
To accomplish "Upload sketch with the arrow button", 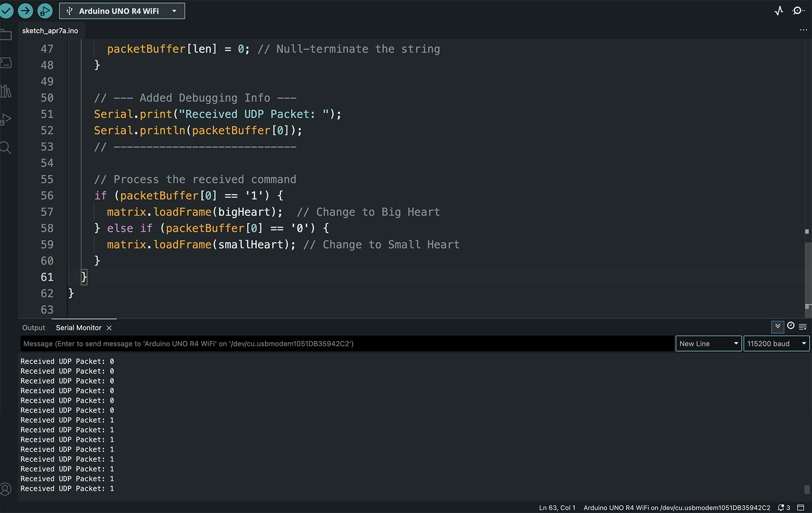I will [x=25, y=11].
